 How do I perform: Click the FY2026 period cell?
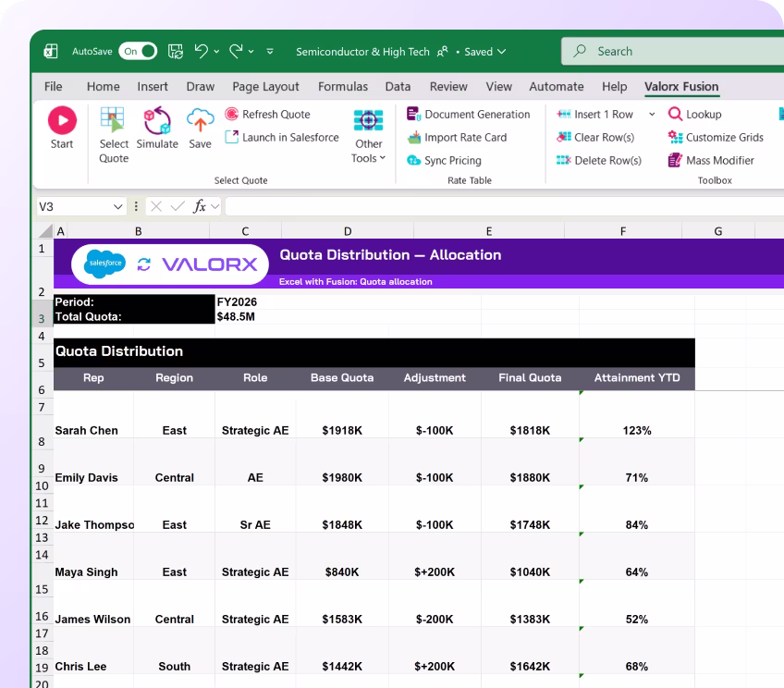tap(237, 302)
